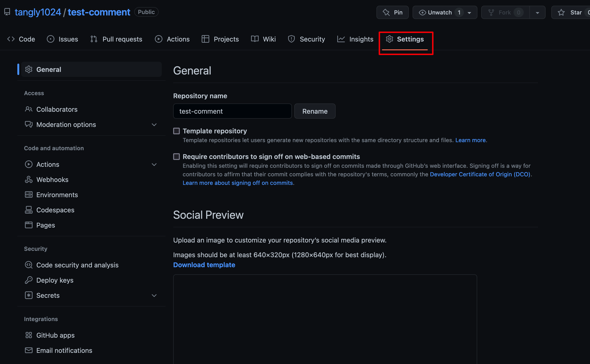Expand the sidebar Actions submenu chevron

pos(154,165)
